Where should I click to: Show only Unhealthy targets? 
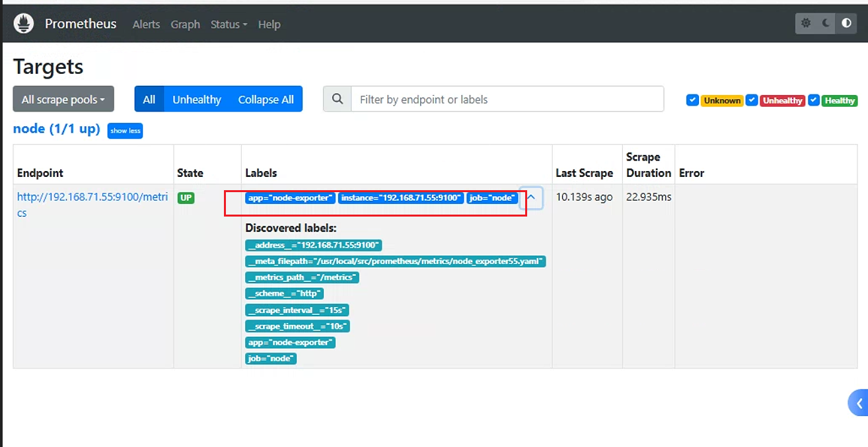click(x=197, y=99)
